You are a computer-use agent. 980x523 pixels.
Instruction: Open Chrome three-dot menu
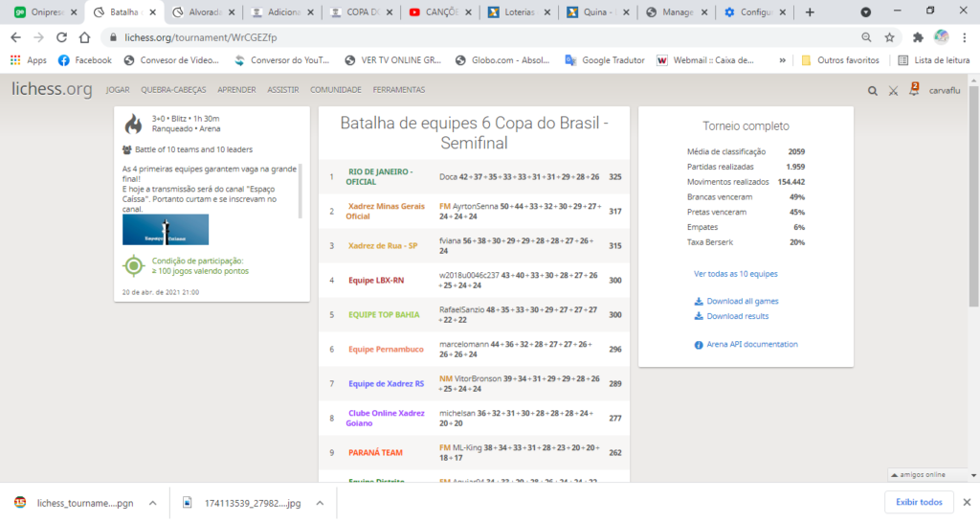pyautogui.click(x=965, y=37)
